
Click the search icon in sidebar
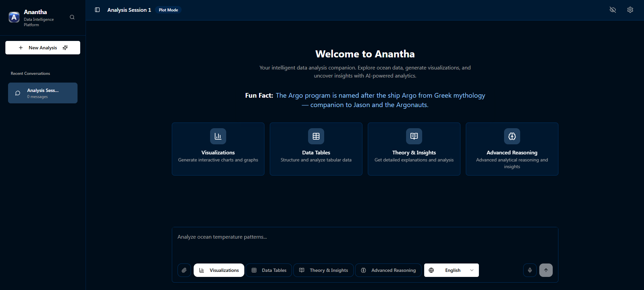point(72,17)
